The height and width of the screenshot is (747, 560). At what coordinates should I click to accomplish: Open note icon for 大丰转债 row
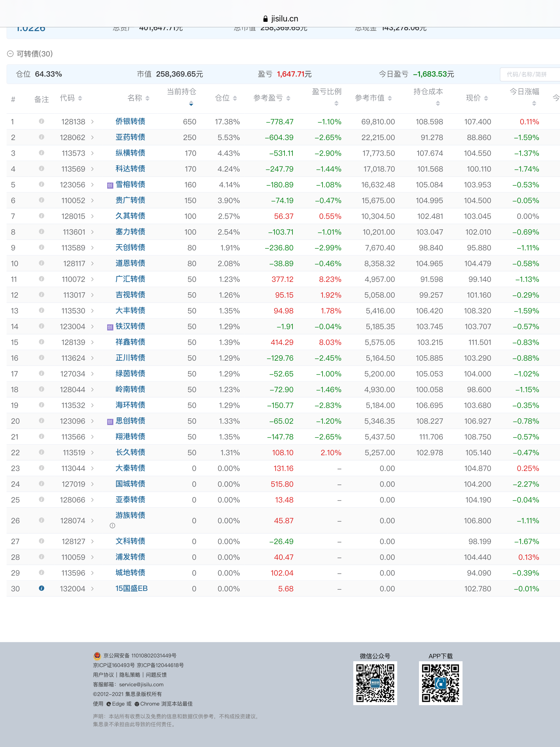41,310
